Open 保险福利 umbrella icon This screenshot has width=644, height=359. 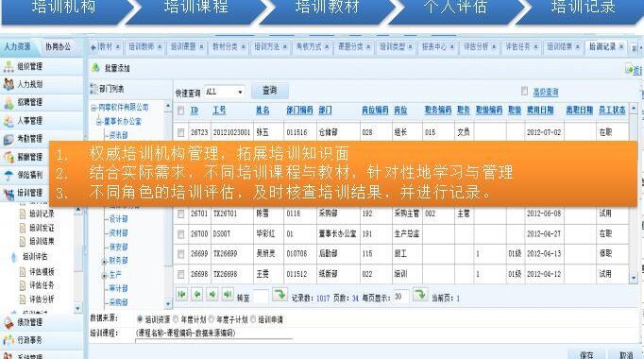[8, 175]
